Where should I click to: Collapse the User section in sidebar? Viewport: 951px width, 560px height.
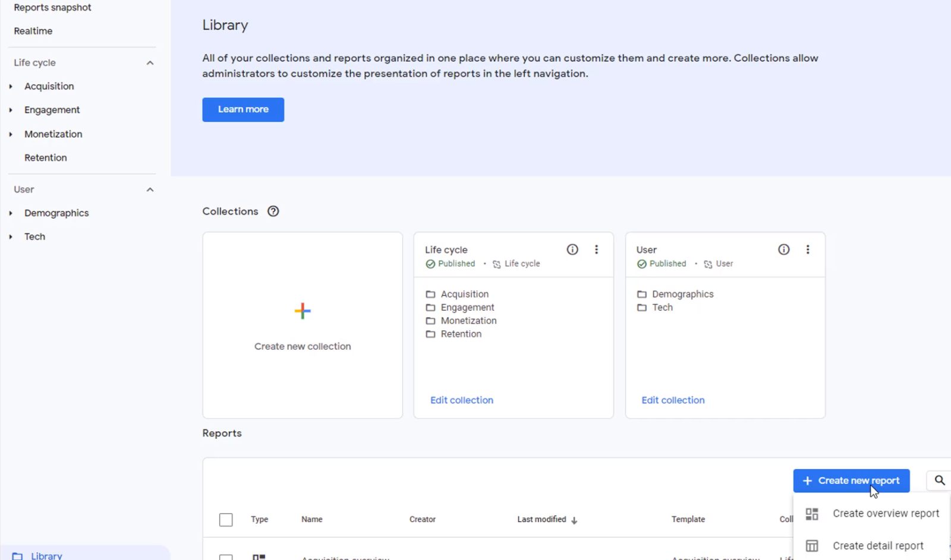coord(150,189)
